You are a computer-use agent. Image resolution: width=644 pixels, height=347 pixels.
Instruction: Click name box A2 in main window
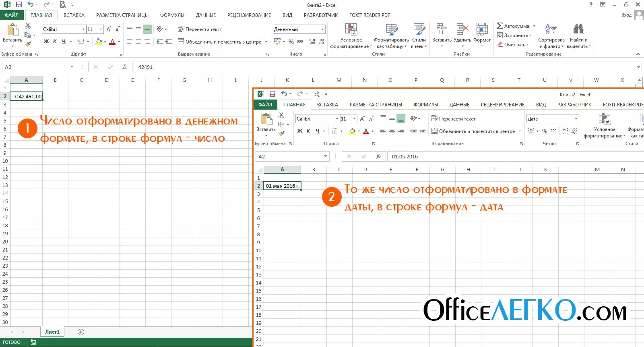click(x=39, y=67)
